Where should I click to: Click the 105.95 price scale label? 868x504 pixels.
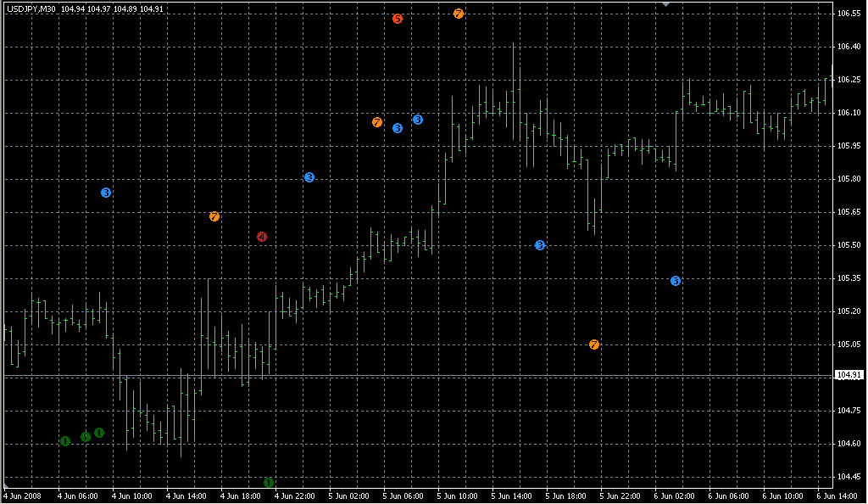click(849, 146)
